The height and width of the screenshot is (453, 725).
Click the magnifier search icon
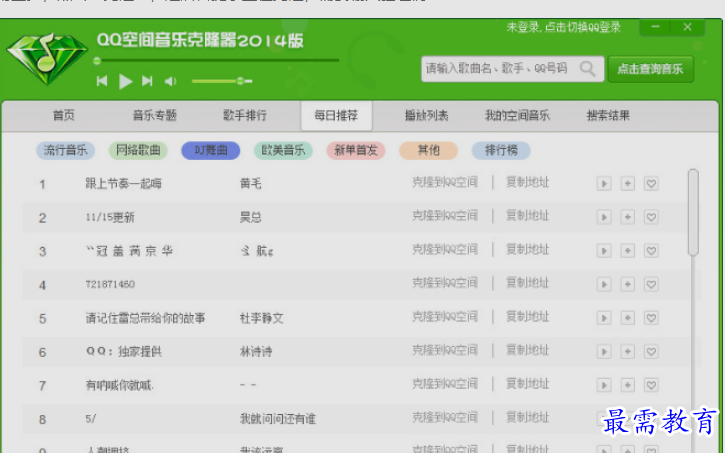(588, 69)
